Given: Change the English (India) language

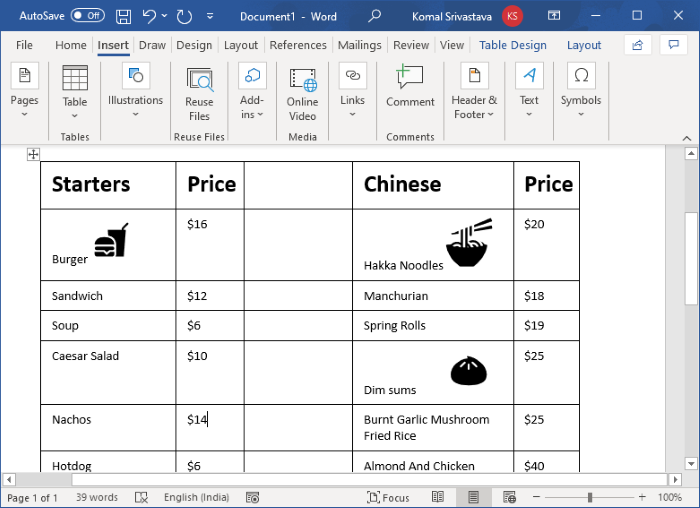Looking at the screenshot, I should point(196,497).
